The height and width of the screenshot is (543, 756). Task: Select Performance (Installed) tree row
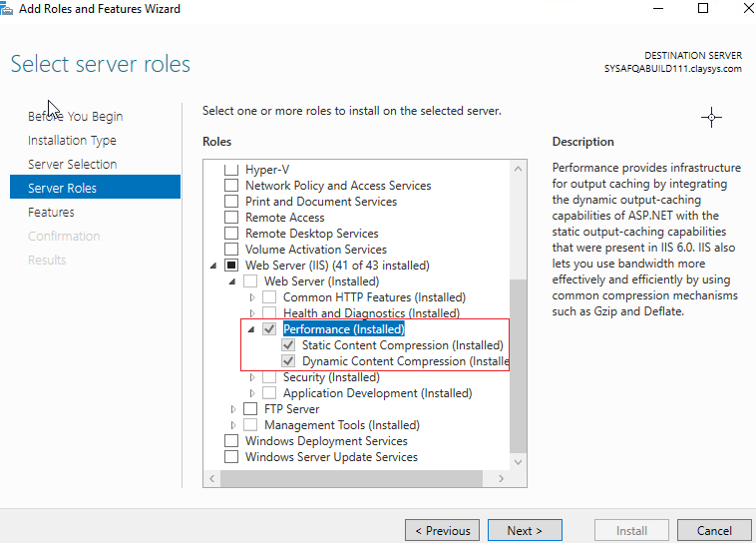coord(344,329)
